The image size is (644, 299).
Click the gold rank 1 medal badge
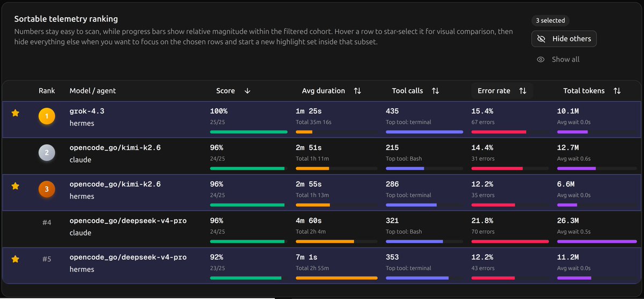[47, 116]
